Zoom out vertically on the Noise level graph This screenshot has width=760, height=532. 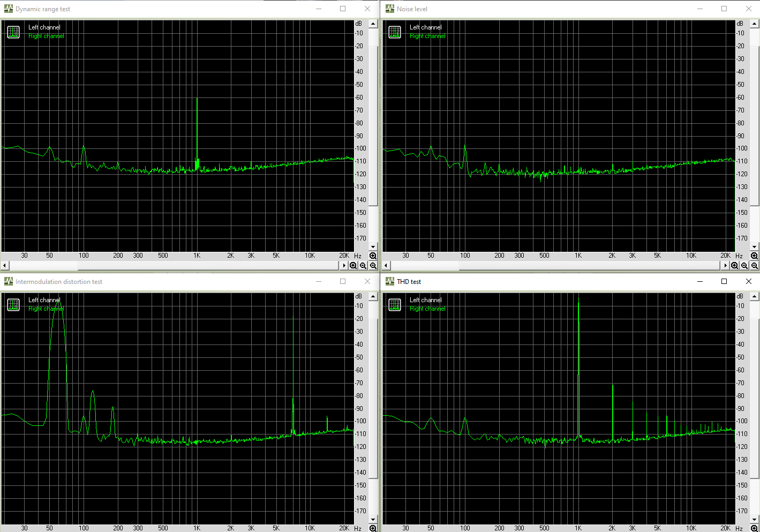click(x=754, y=266)
